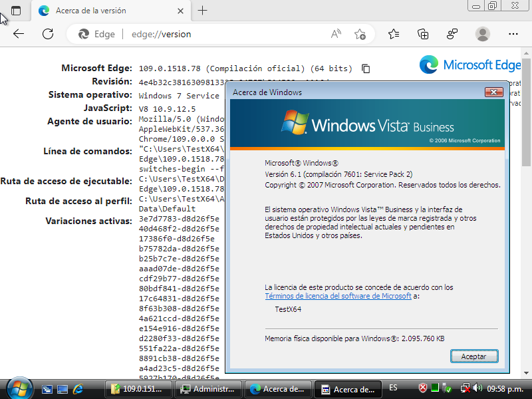Close the Acerca de Windows dialog
Image resolution: width=532 pixels, height=399 pixels.
click(x=493, y=92)
